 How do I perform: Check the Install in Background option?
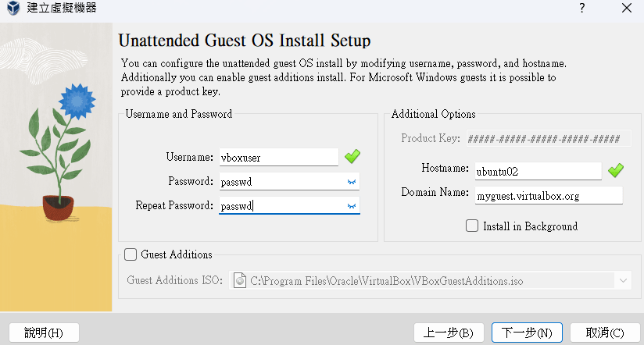click(x=472, y=226)
